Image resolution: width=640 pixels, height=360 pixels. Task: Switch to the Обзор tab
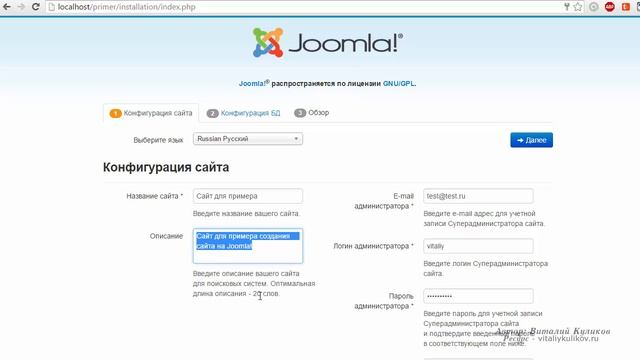311,113
